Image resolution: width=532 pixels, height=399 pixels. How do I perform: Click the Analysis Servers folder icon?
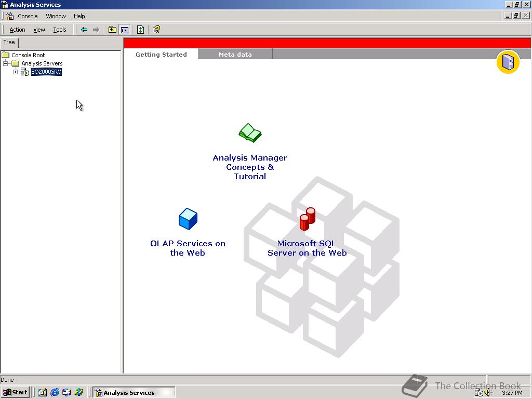pyautogui.click(x=15, y=63)
